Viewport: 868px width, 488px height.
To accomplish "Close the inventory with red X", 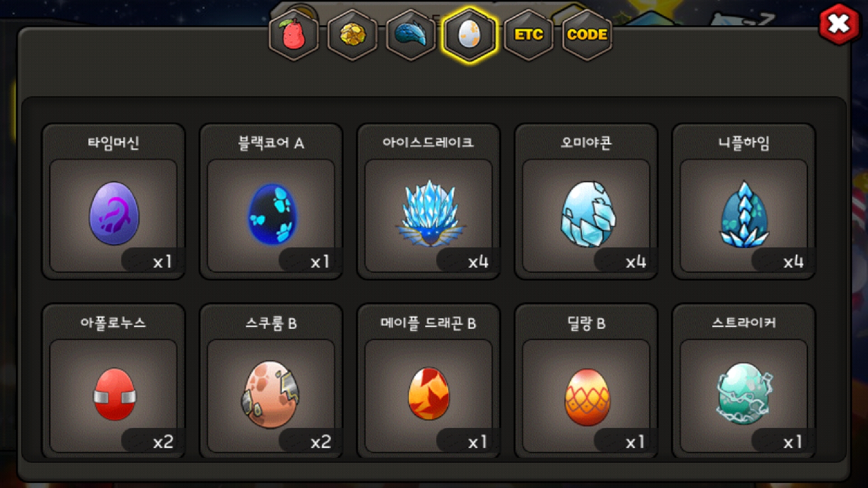I will tap(839, 24).
